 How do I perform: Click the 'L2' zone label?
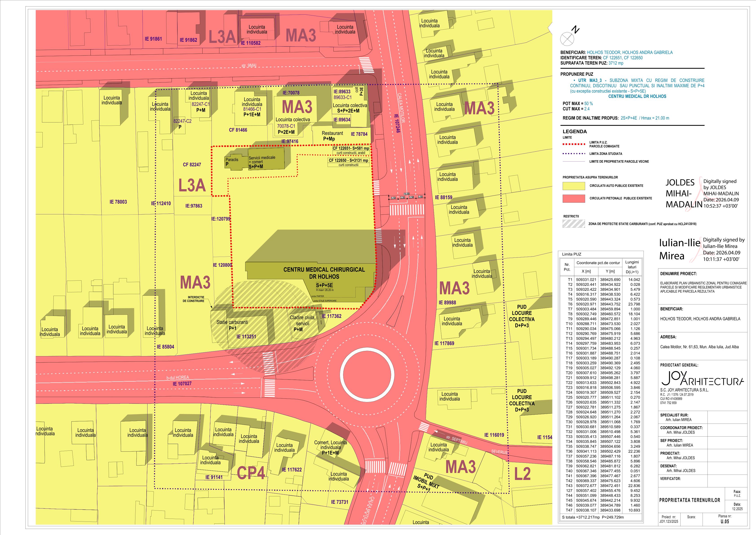click(522, 474)
